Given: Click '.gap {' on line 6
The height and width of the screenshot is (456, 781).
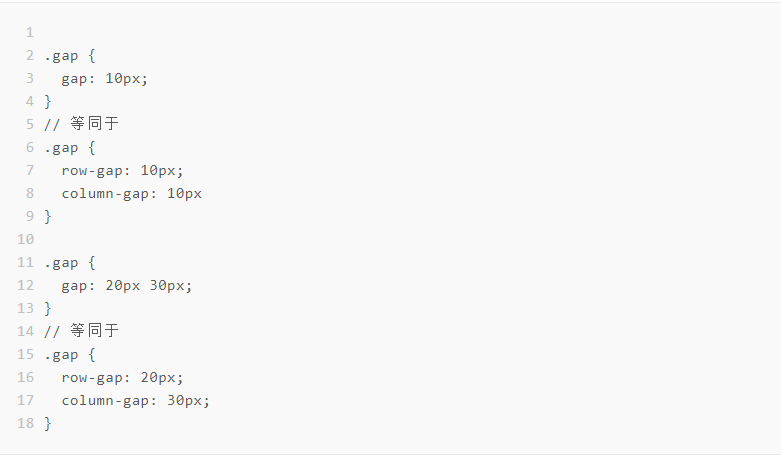Looking at the screenshot, I should coord(69,148).
